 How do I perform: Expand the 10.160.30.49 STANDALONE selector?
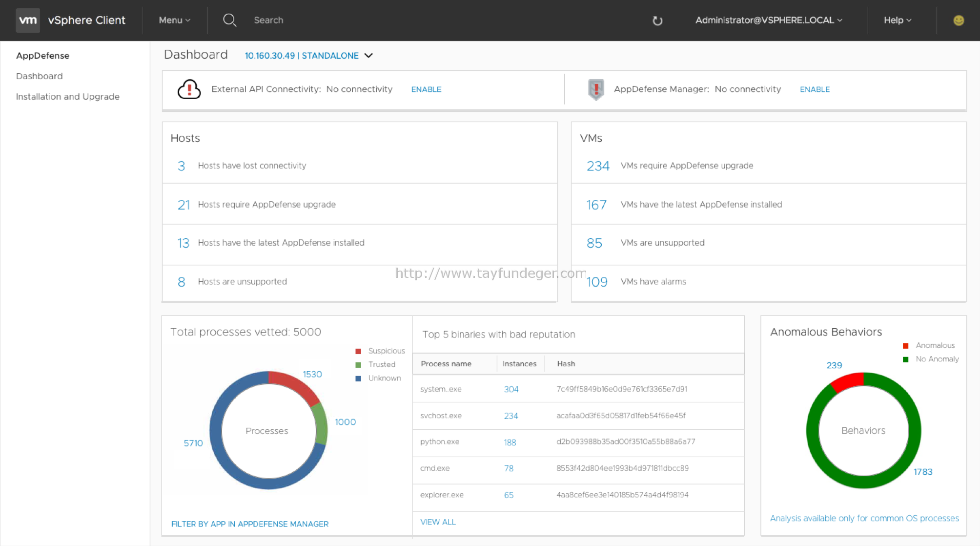[308, 56]
